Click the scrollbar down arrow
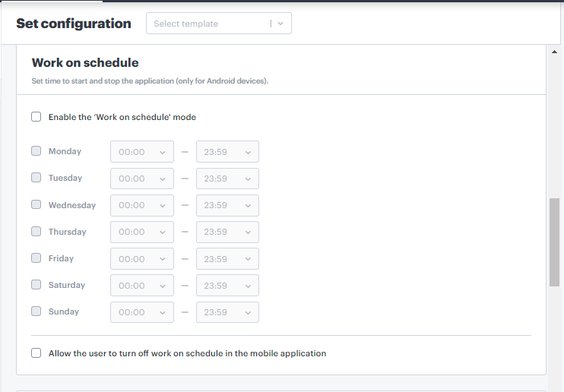This screenshot has height=392, width=564. tap(554, 385)
